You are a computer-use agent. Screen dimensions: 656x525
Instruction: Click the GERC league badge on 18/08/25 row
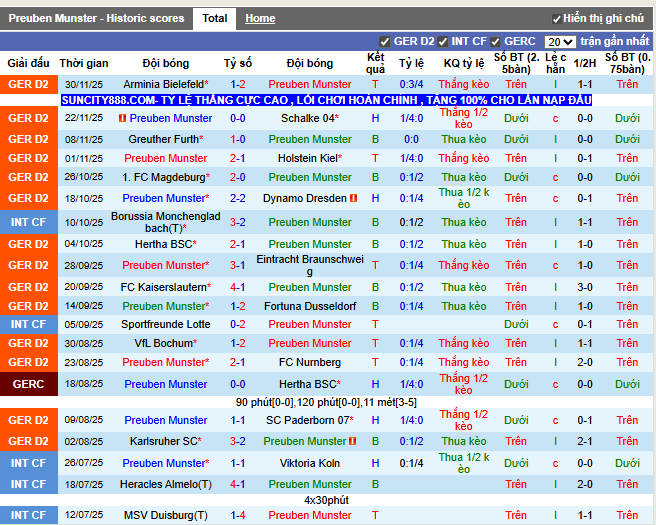click(x=28, y=384)
